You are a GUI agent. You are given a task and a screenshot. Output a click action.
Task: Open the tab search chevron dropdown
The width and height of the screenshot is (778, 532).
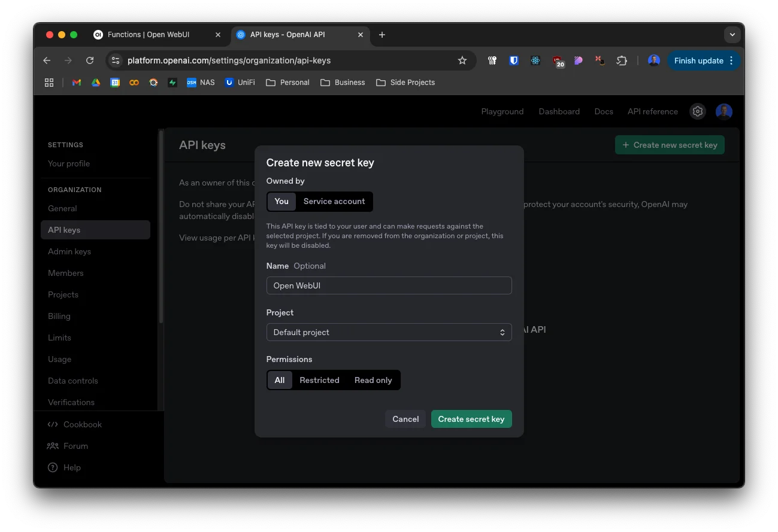(x=732, y=35)
